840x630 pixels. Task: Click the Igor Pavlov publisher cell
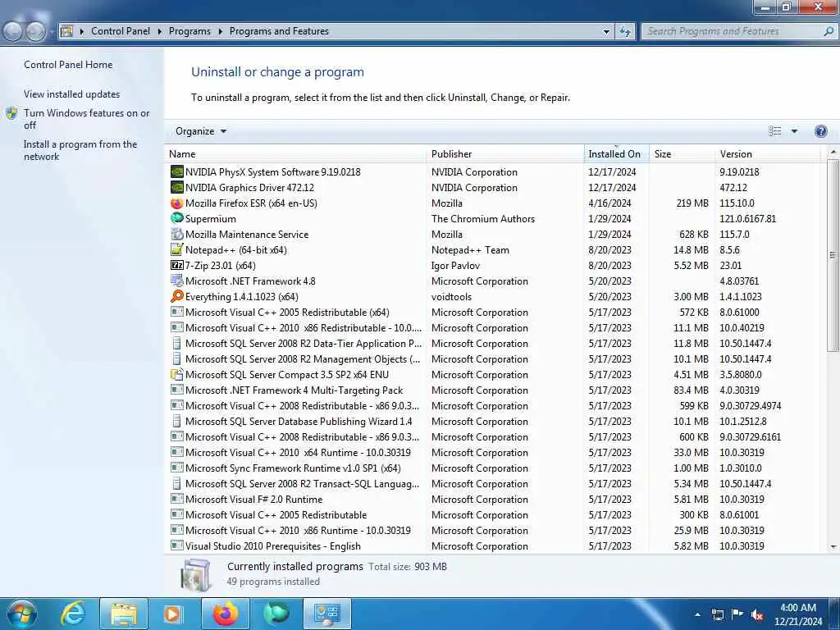pos(455,265)
